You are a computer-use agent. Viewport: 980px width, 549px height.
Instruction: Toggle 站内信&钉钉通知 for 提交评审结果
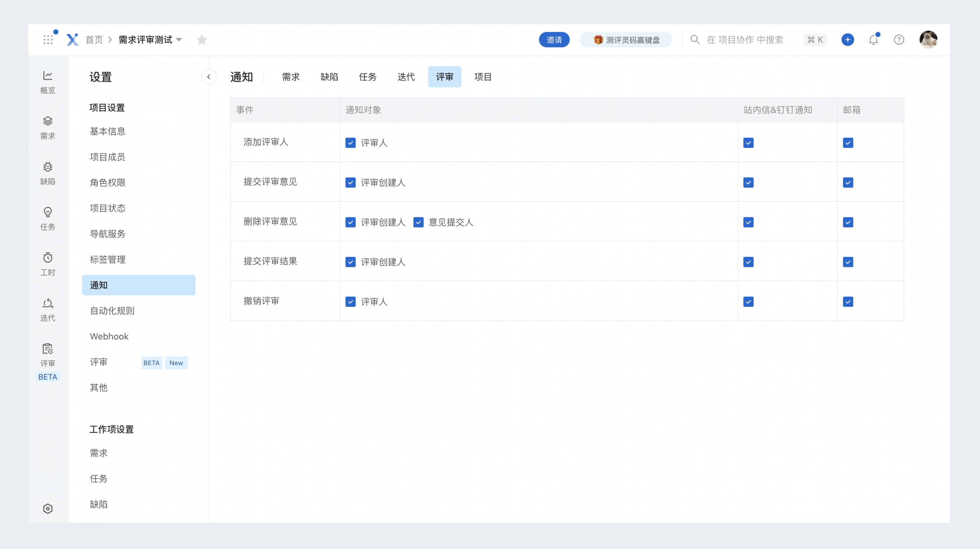coord(748,262)
